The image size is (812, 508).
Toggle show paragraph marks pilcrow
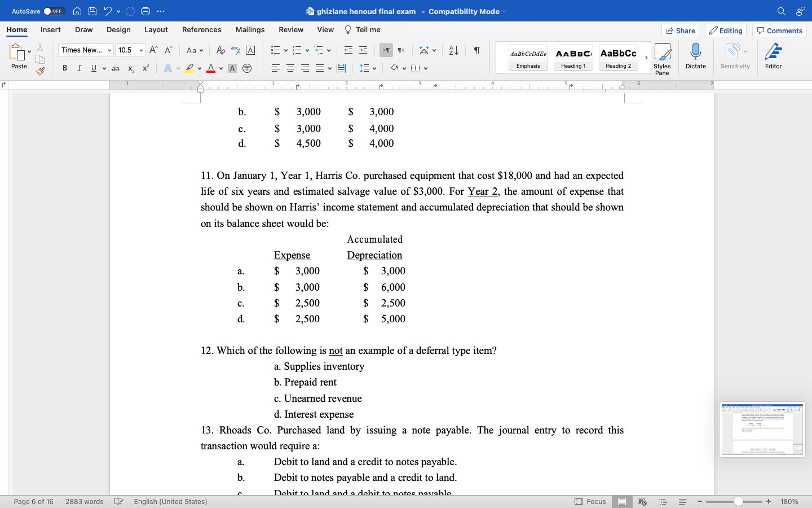pyautogui.click(x=477, y=50)
